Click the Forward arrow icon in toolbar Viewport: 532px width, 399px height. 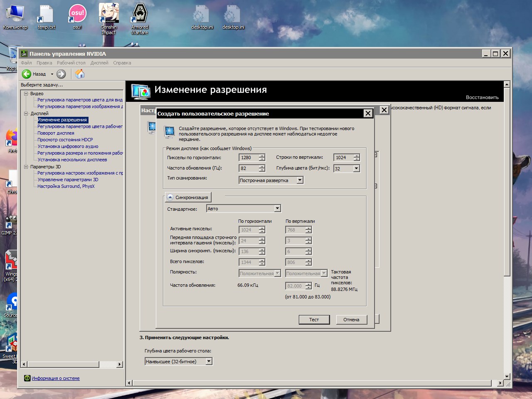[x=61, y=74]
